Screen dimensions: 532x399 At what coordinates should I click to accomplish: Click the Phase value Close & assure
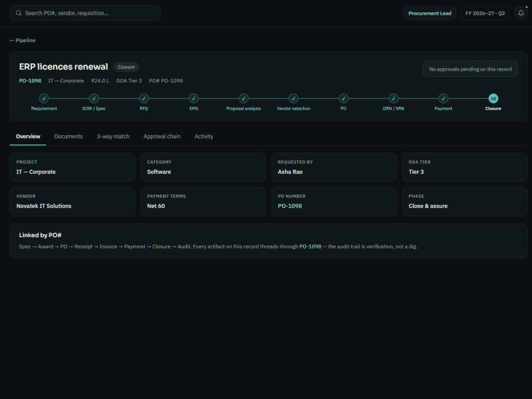(x=428, y=206)
